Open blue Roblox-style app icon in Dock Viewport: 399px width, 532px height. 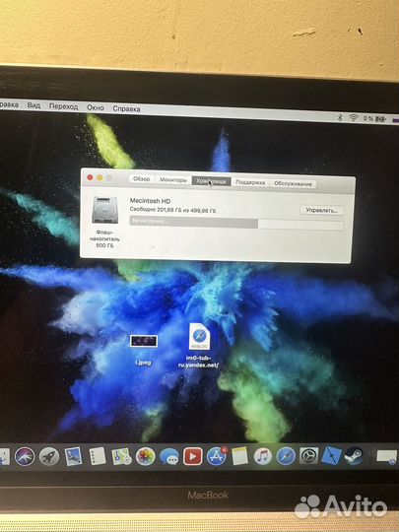tap(331, 455)
